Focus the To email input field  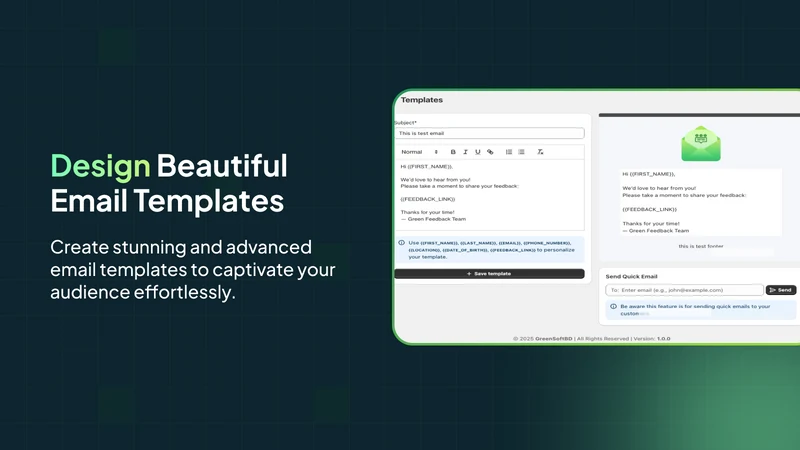pos(684,290)
